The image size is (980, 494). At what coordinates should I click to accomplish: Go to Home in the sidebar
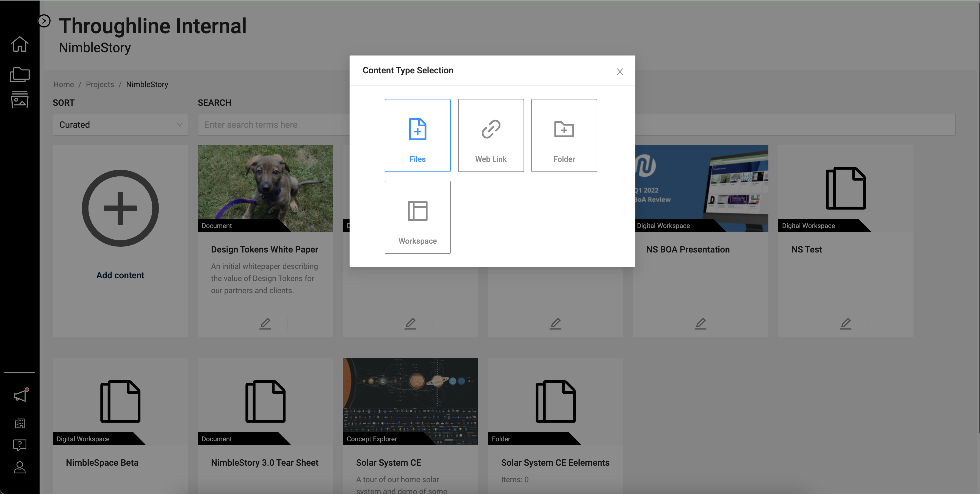point(20,44)
